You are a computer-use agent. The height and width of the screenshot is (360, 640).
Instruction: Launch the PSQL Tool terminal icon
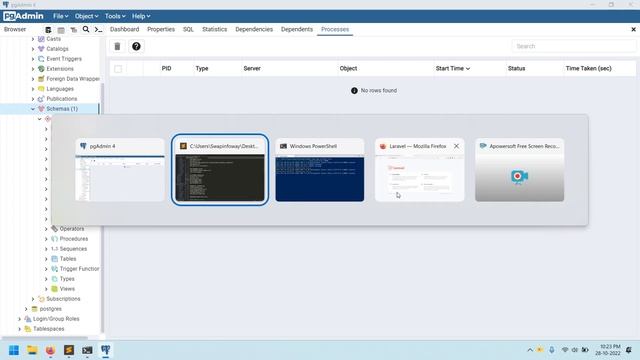98,29
